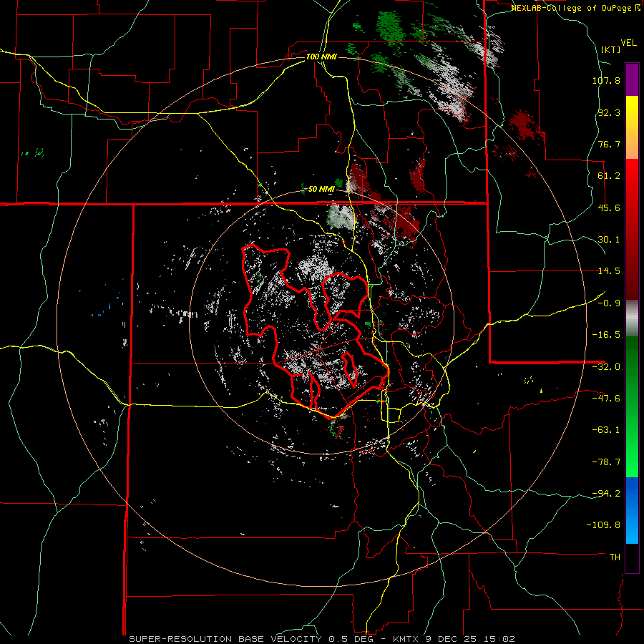Click the 'KMTX' radar site identifier in caption

coord(406,639)
